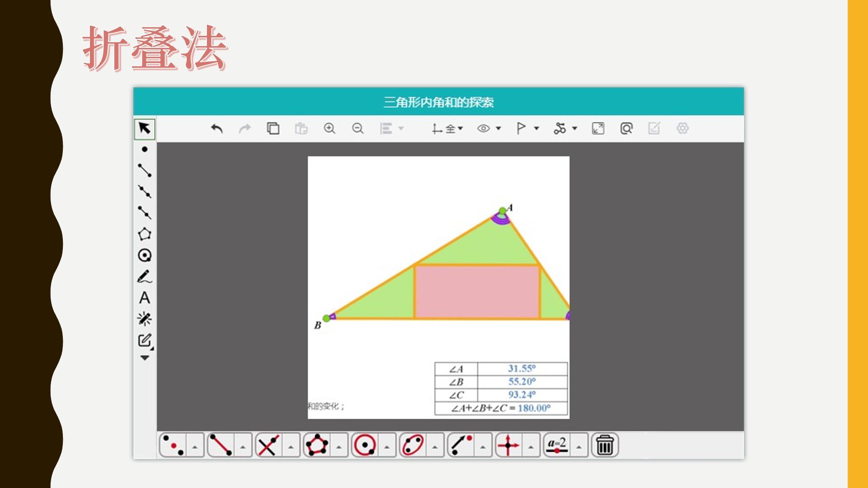Click vertex B on the triangle

[x=326, y=319]
